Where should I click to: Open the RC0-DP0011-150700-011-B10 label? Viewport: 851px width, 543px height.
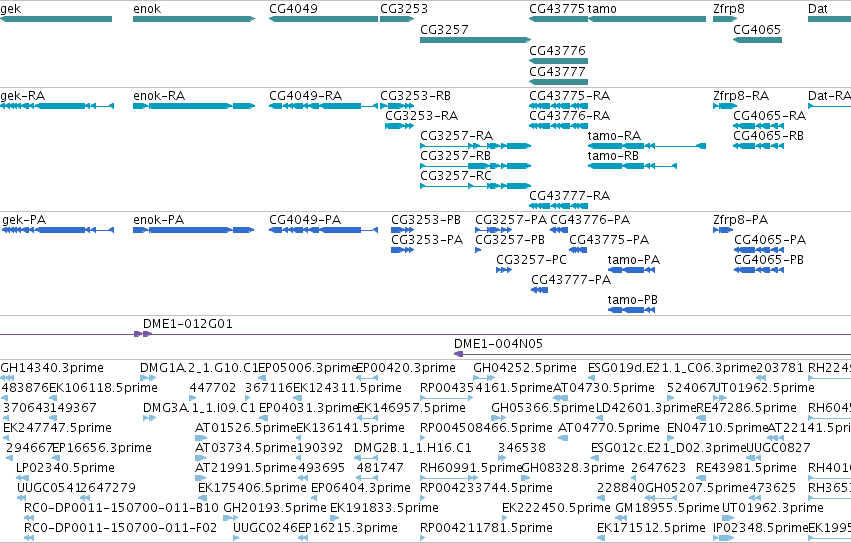click(x=121, y=508)
